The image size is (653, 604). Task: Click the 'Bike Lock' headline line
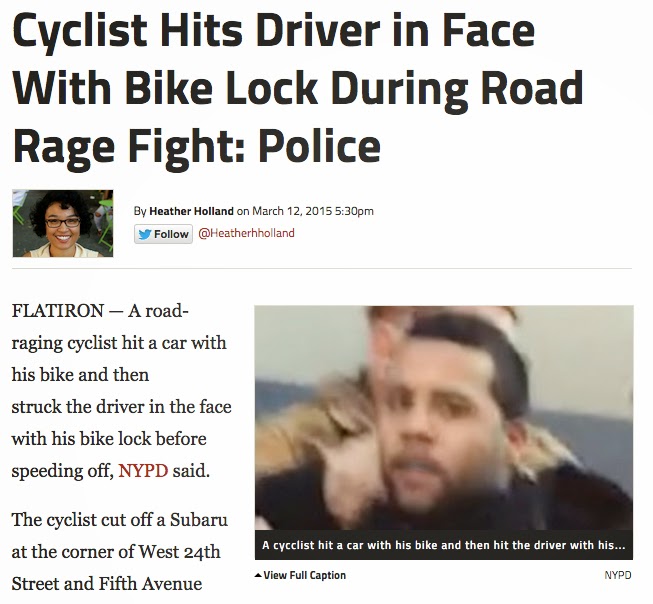tap(298, 88)
